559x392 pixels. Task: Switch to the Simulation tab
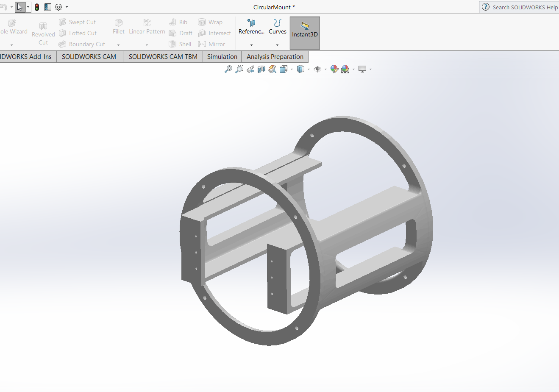pos(222,57)
